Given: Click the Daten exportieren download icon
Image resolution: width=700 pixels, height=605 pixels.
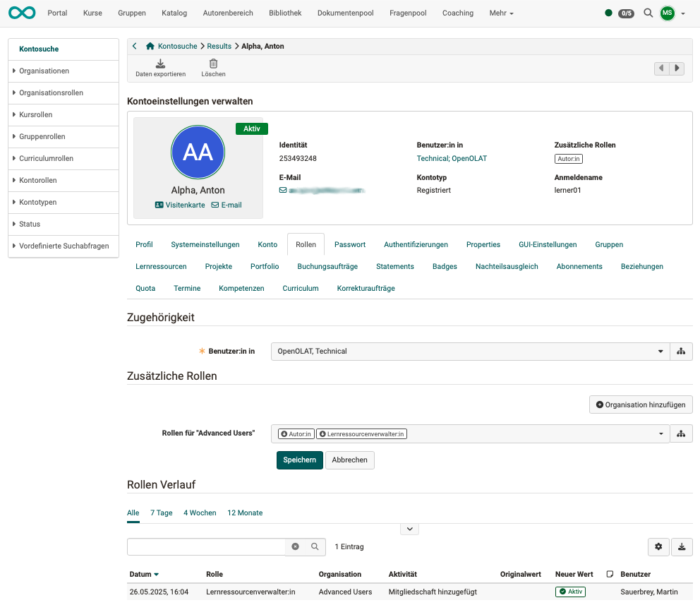Looking at the screenshot, I should click(160, 64).
